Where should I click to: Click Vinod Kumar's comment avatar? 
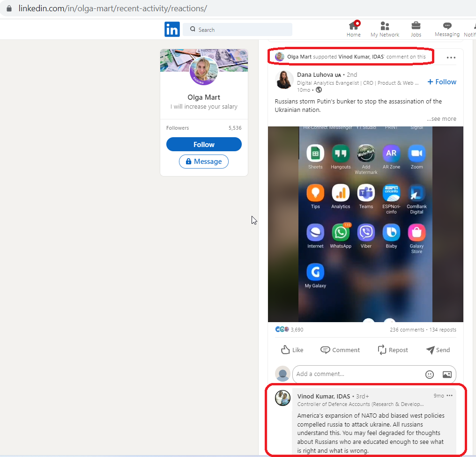[283, 398]
